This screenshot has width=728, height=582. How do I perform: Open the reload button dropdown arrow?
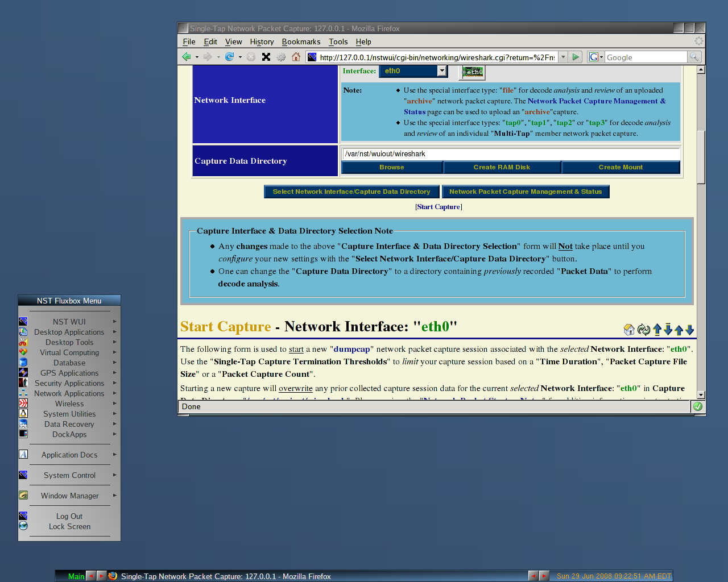tap(240, 57)
